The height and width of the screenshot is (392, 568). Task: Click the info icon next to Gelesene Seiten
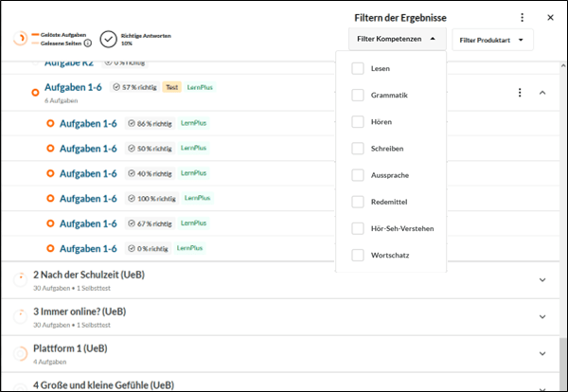[88, 44]
